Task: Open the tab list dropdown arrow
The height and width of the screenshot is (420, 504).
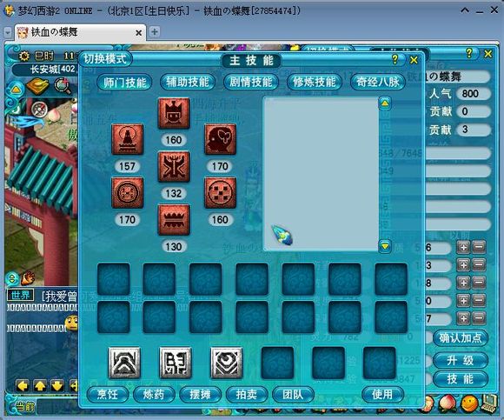Action: 8,32
